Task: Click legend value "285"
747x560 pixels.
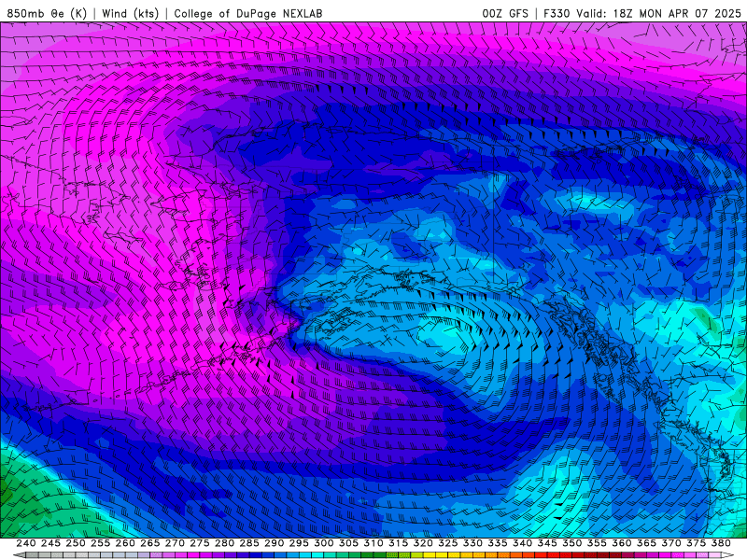Action: [249, 543]
